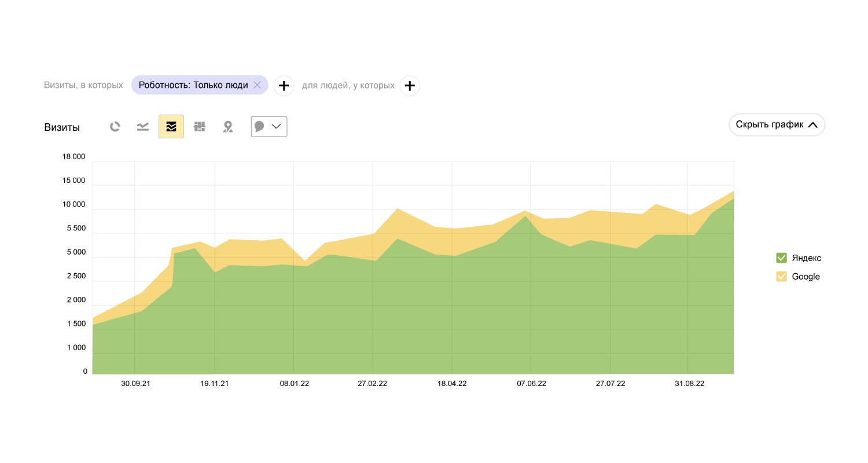Add a people condition with plus icon
The width and height of the screenshot is (868, 463).
pyautogui.click(x=410, y=86)
